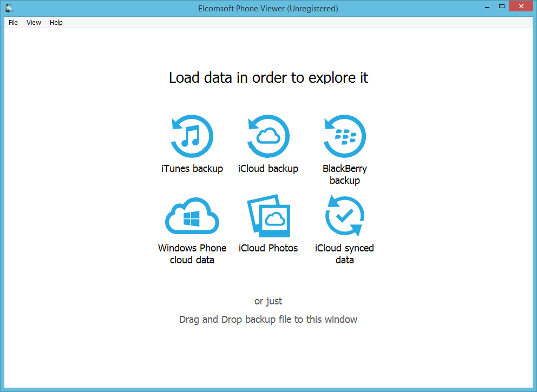537x392 pixels.
Task: Click the iTunes backup label
Action: coord(192,169)
